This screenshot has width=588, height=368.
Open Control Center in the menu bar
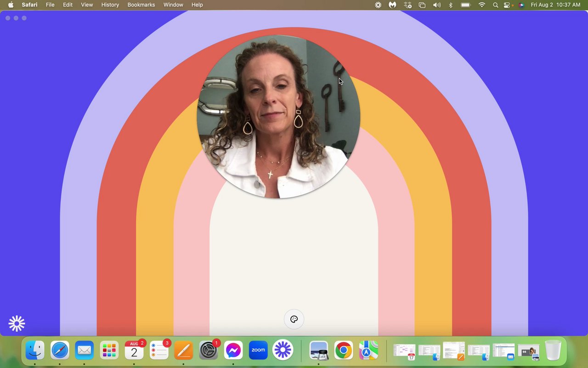(x=507, y=5)
